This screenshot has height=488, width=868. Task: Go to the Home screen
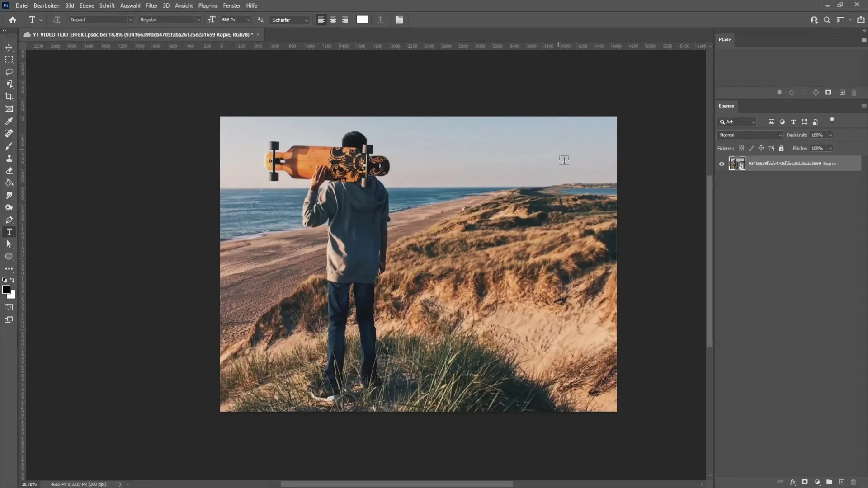13,20
